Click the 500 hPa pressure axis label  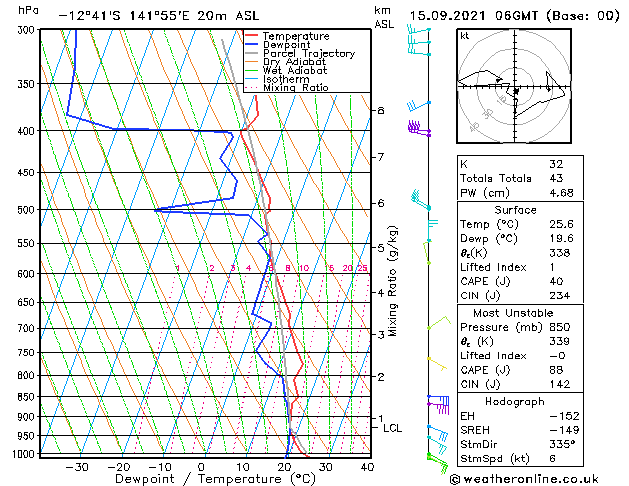point(26,210)
